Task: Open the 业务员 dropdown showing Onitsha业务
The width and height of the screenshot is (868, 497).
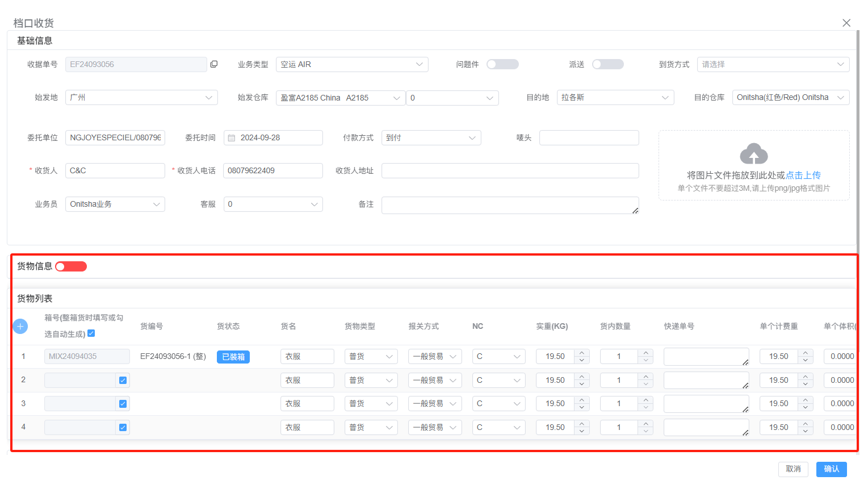Action: pyautogui.click(x=115, y=204)
